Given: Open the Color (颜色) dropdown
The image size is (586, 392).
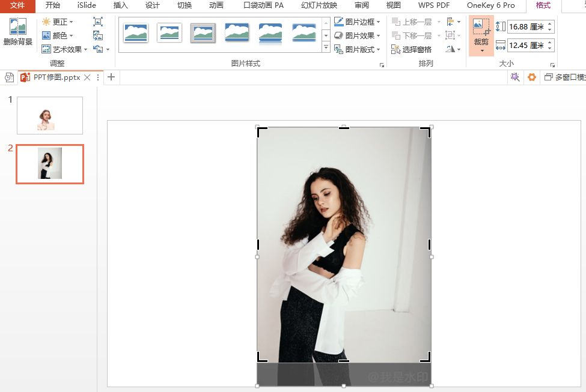Looking at the screenshot, I should pos(58,35).
